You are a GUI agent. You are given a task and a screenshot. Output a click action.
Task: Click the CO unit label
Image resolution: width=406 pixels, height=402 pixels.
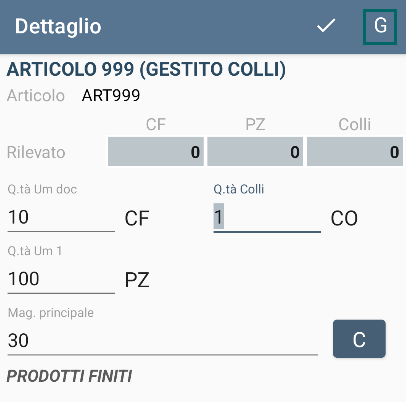344,219
